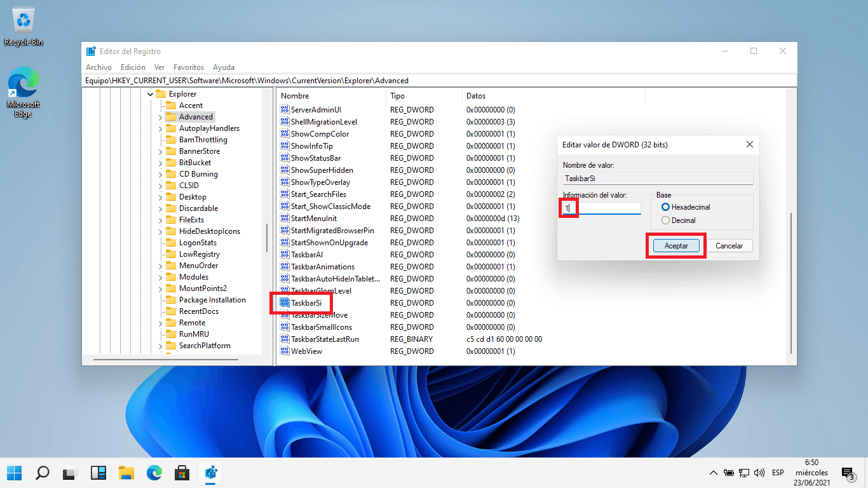Open the Archivo menu
The height and width of the screenshot is (488, 868).
coord(98,67)
